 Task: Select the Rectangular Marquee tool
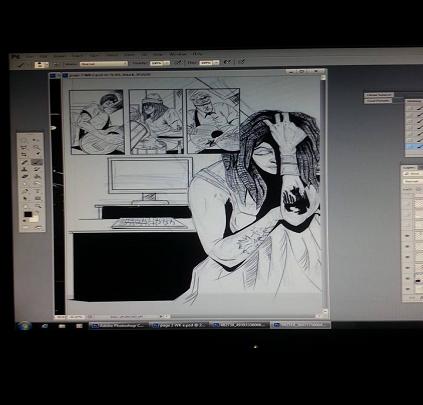pyautogui.click(x=24, y=140)
